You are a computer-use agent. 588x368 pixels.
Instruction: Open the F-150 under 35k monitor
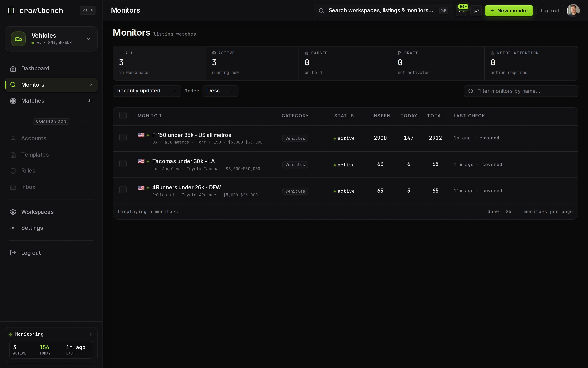point(192,135)
